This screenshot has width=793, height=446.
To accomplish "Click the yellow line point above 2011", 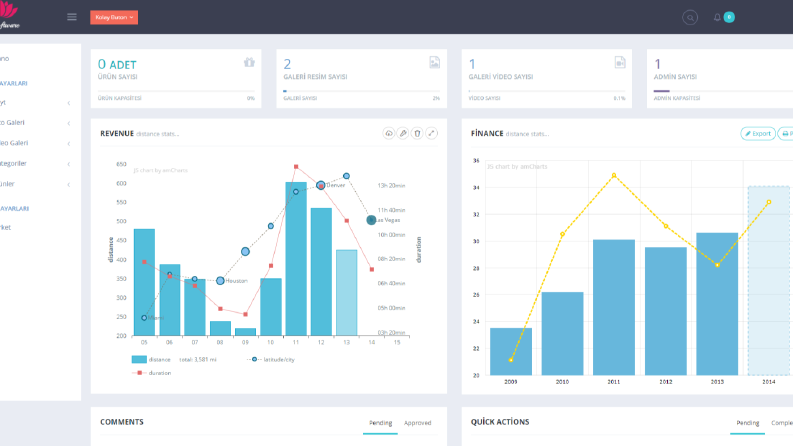I will point(614,175).
